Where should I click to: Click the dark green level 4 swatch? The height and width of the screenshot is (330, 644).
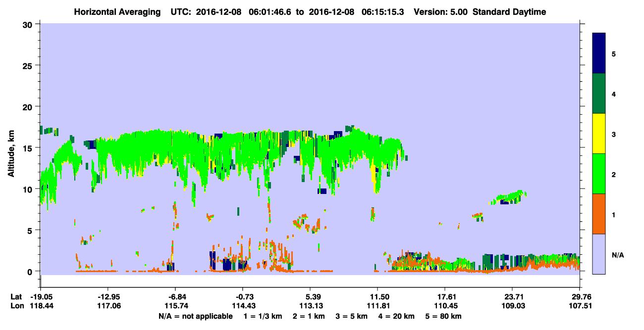click(599, 94)
